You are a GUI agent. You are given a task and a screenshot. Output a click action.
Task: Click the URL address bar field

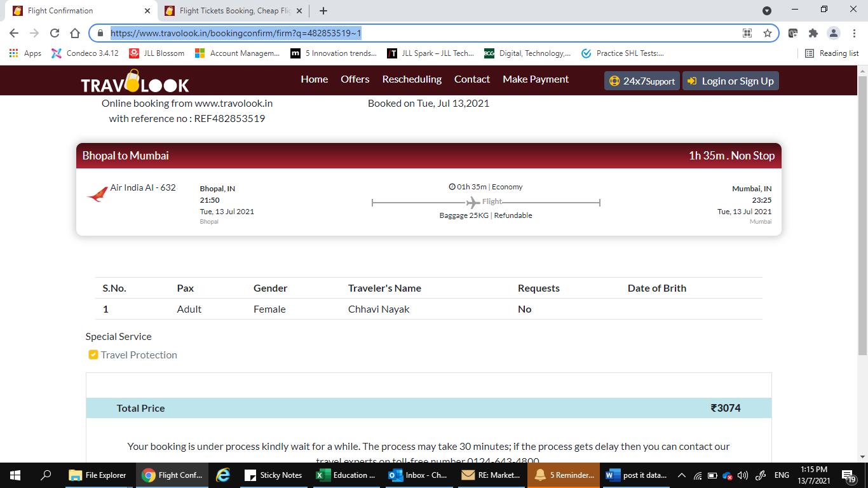419,33
